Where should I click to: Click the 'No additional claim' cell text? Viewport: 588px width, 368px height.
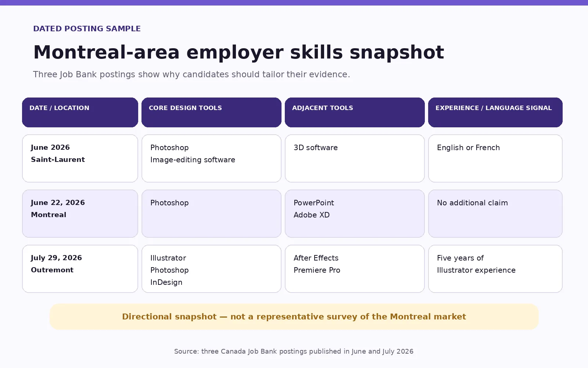pos(472,203)
